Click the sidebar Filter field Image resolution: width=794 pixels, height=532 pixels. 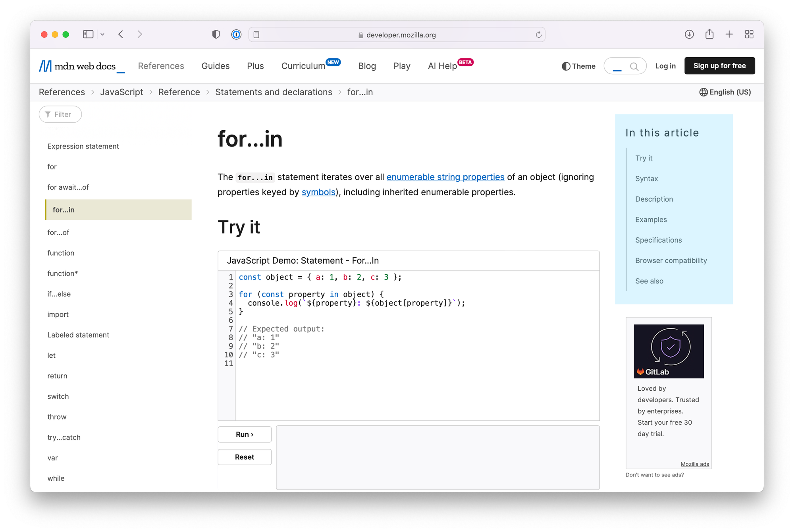click(x=60, y=114)
